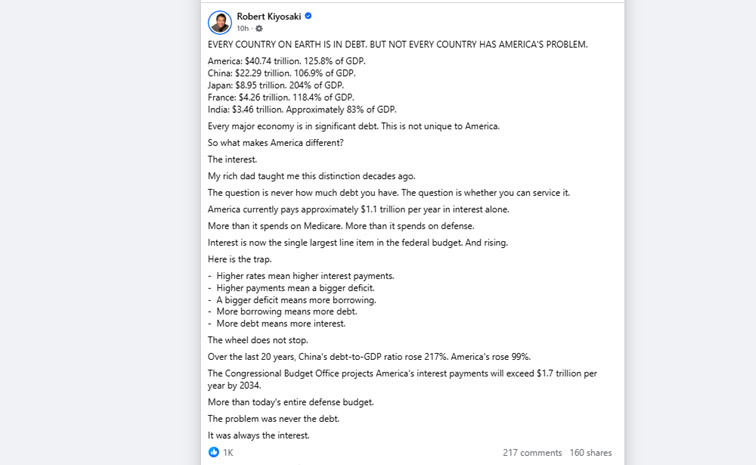Click the France $4.26 trillion debt line
The width and height of the screenshot is (756, 465).
[281, 97]
